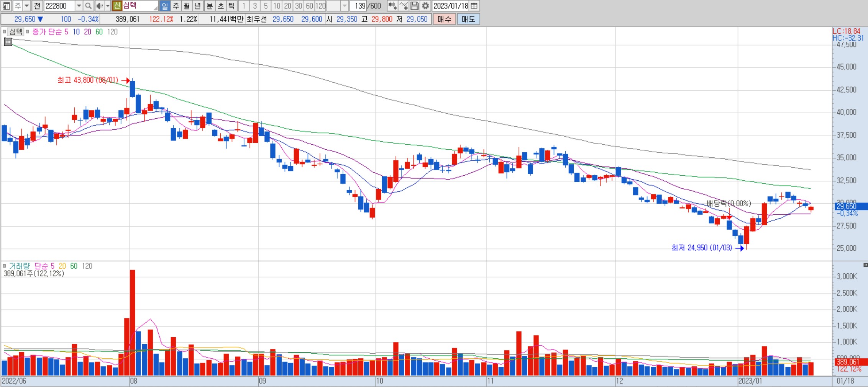Click the LC:18.84 label

tap(846, 31)
